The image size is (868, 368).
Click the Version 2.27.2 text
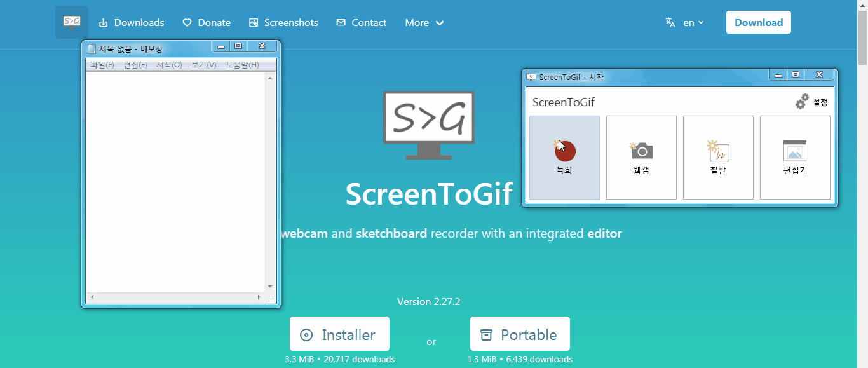[428, 301]
